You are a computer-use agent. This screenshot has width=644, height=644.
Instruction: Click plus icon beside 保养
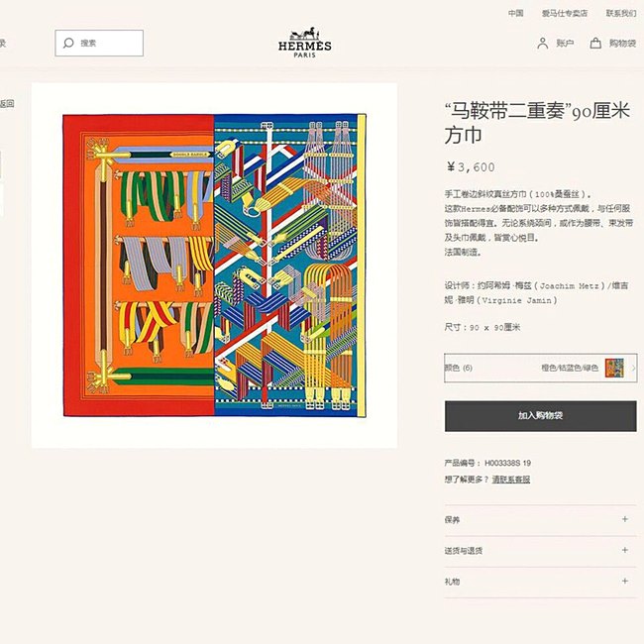tap(625, 519)
